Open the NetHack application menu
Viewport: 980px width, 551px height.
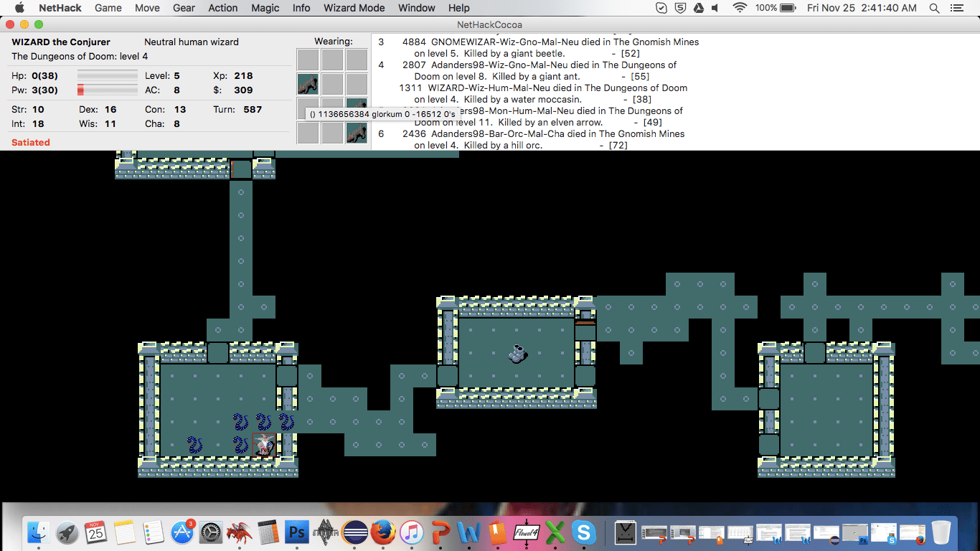click(x=60, y=8)
